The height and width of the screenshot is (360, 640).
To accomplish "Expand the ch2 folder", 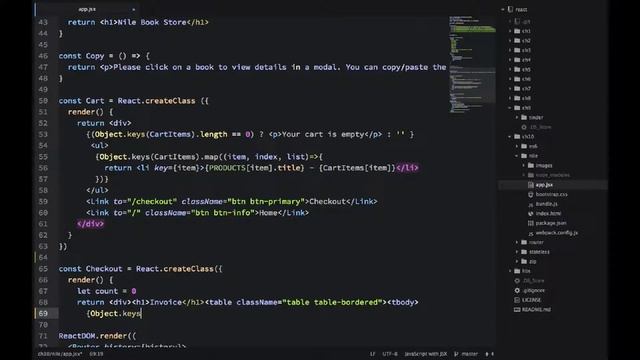I will (x=510, y=40).
